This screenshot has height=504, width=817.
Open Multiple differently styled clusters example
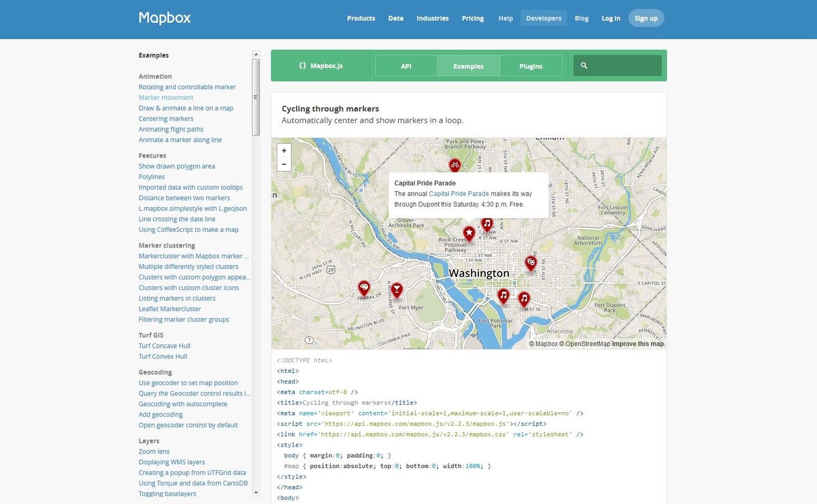pyautogui.click(x=188, y=267)
